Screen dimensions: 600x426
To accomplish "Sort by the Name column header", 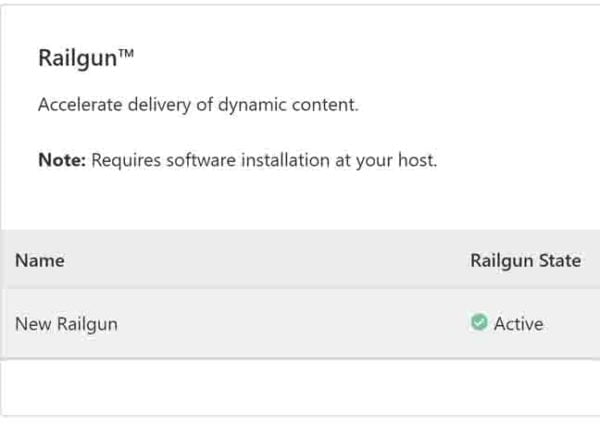I will [40, 261].
